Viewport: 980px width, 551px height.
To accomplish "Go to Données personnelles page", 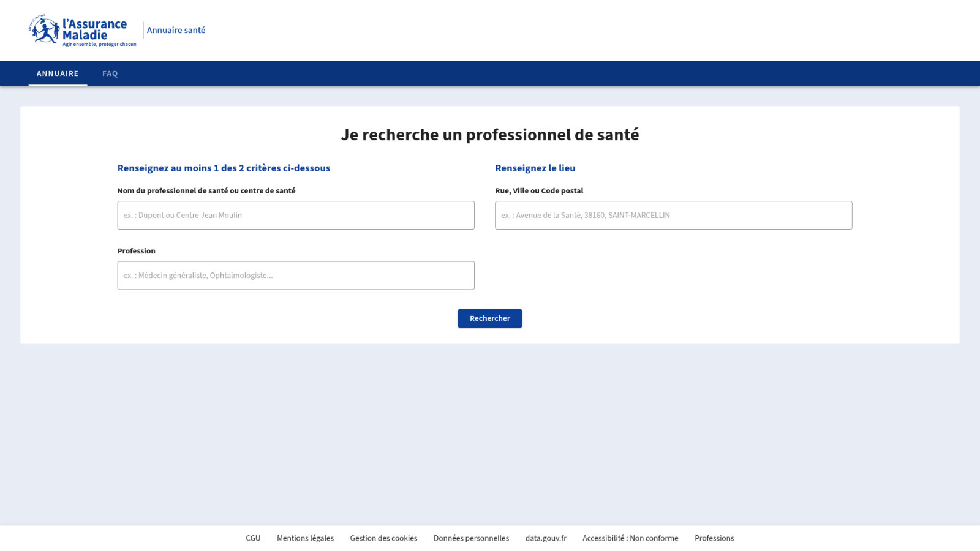I will (471, 538).
